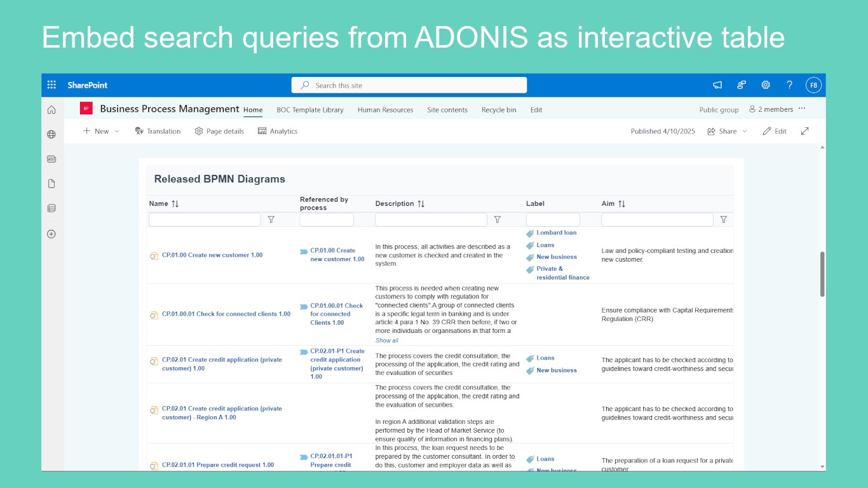Open the network share icon in header
This screenshot has width=868, height=488.
tap(742, 85)
